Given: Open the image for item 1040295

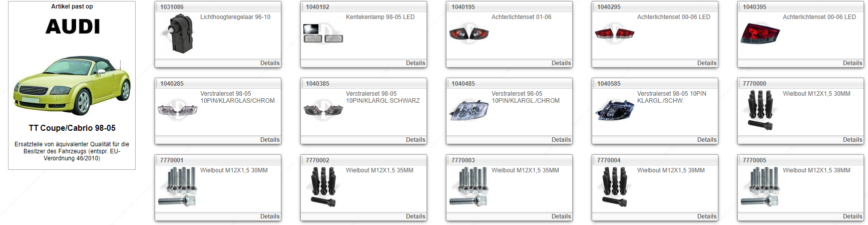Looking at the screenshot, I should click(615, 34).
